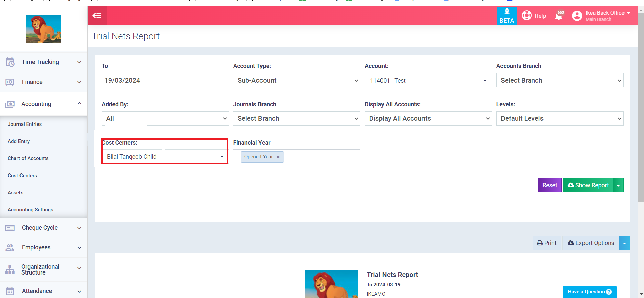This screenshot has width=644, height=298.
Task: Remove the Opened Year tag
Action: tap(278, 157)
